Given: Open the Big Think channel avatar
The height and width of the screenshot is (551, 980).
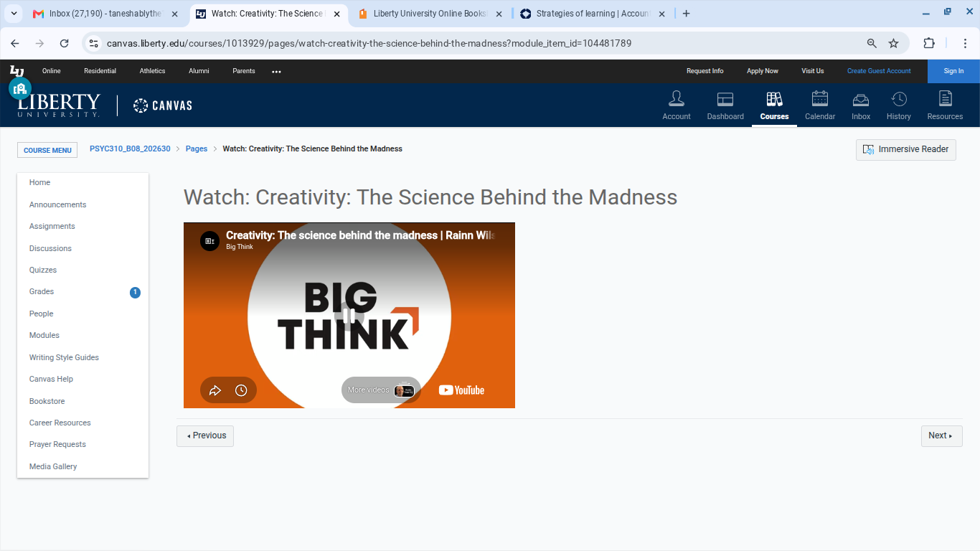Looking at the screenshot, I should tap(209, 241).
